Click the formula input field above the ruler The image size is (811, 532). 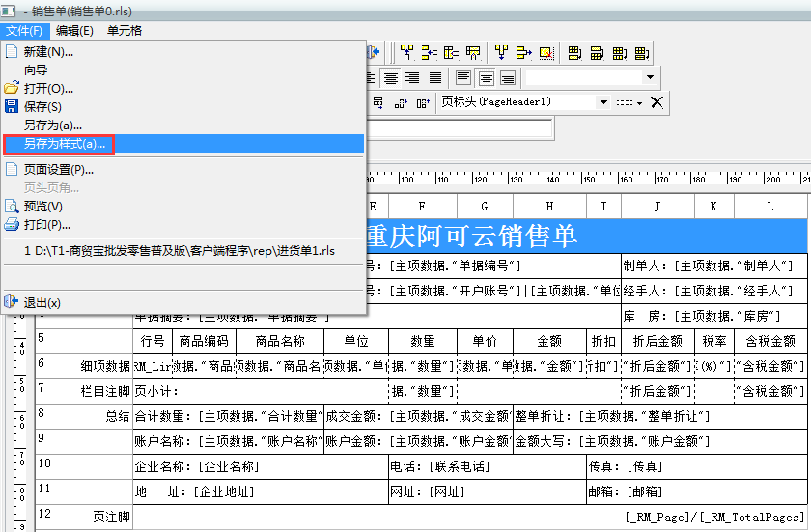pyautogui.click(x=459, y=128)
